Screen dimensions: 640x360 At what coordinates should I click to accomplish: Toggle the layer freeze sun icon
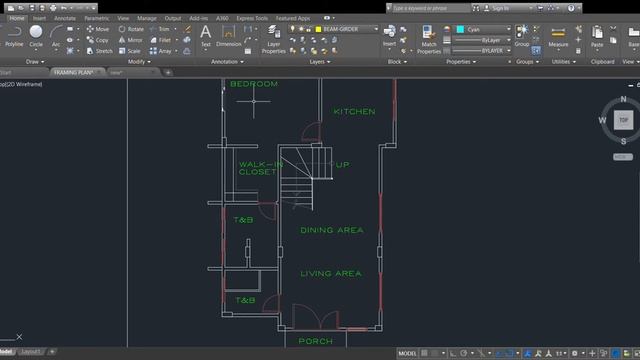pos(300,29)
